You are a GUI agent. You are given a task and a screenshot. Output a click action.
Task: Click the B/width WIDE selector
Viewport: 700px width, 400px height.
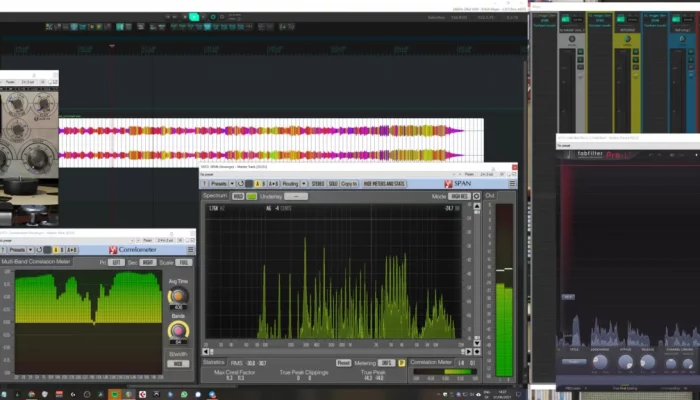click(x=178, y=363)
